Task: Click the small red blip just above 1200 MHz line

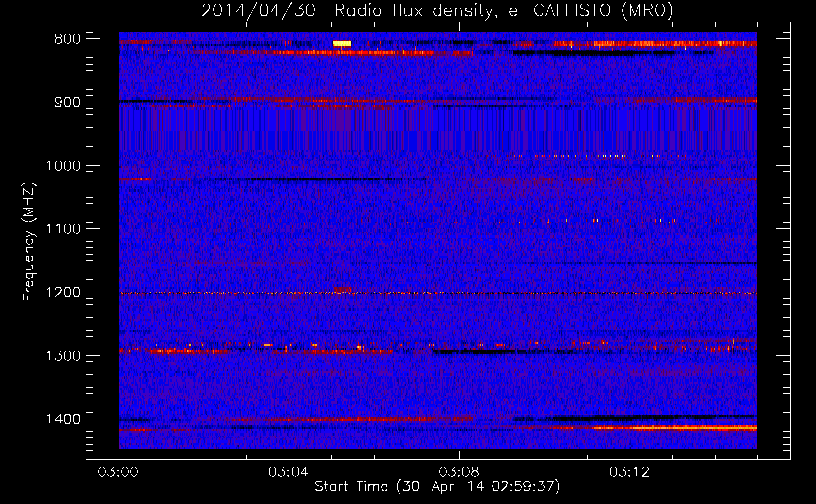Action: click(x=342, y=289)
